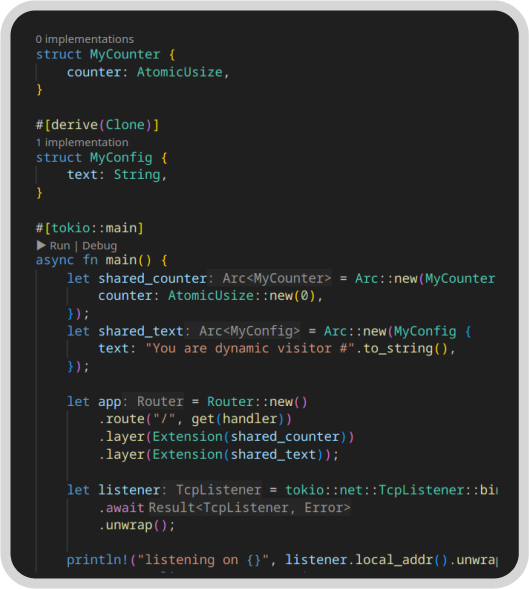Click the AtomicUsize type in MyCounter
529x589 pixels.
pos(180,72)
